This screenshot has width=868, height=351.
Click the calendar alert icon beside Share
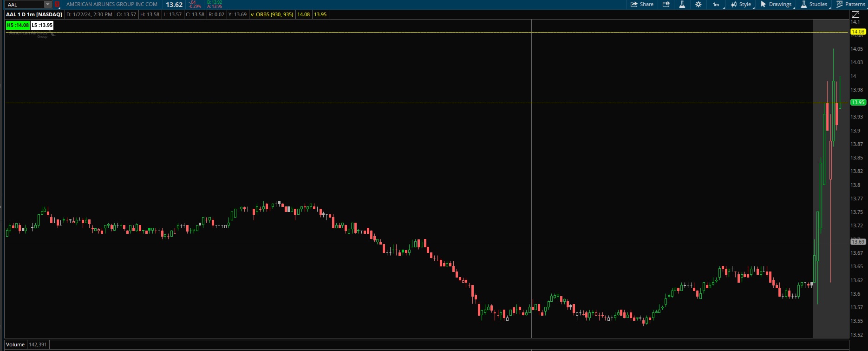click(666, 4)
